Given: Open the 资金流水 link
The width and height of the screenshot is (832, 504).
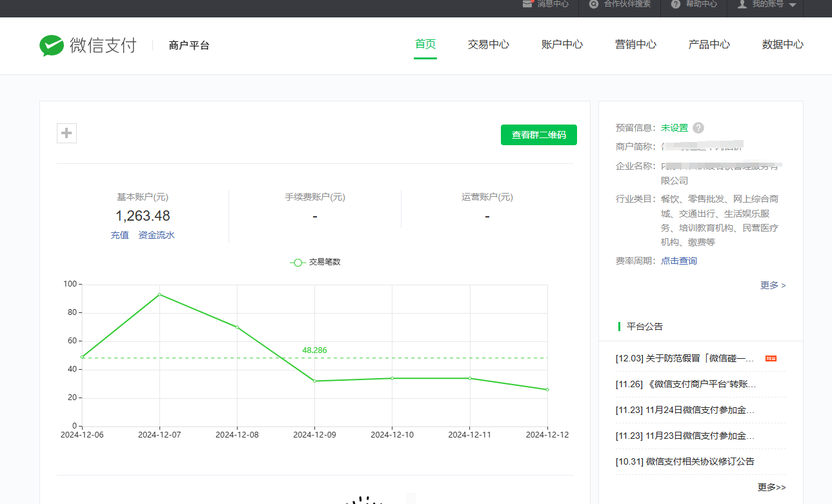Looking at the screenshot, I should click(x=157, y=235).
